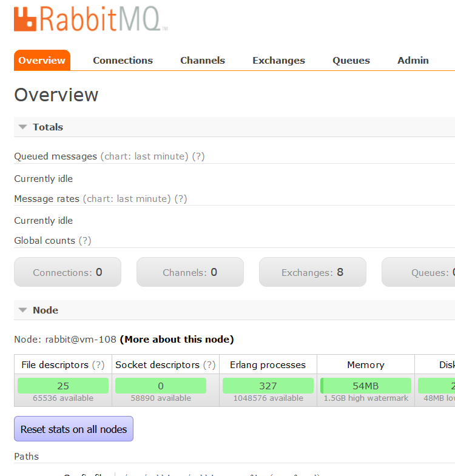Click '65536 available' text
This screenshot has width=455, height=476.
coord(63,398)
